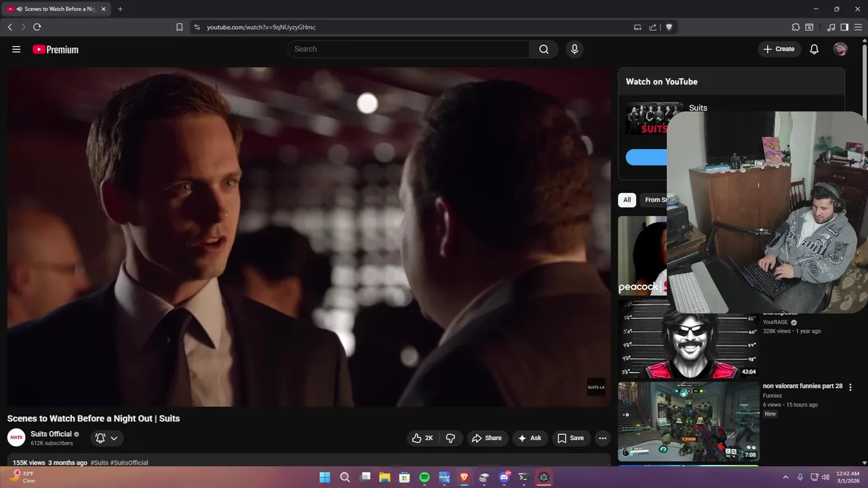
Task: Click the Share button
Action: click(487, 438)
